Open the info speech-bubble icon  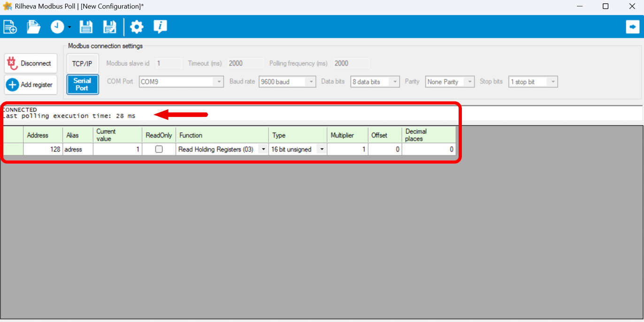[160, 27]
